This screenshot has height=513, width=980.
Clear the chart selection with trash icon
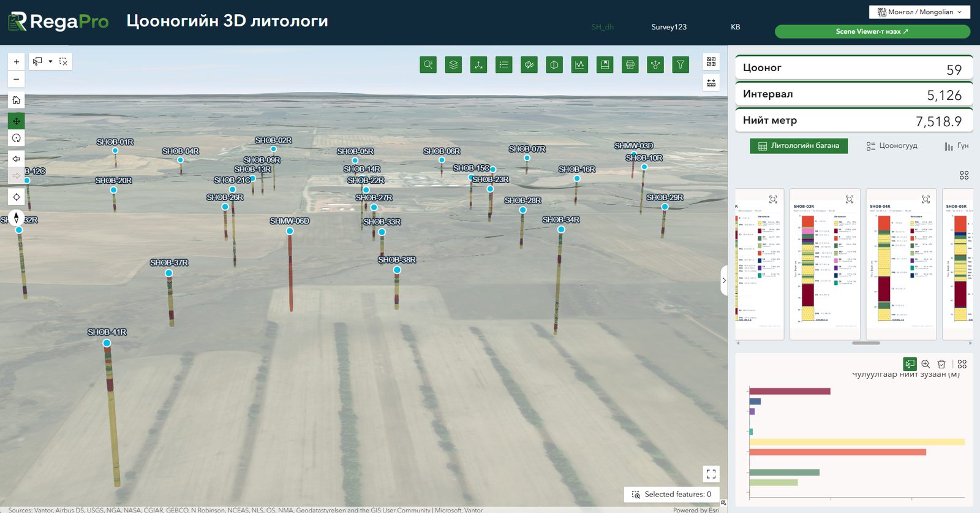click(942, 364)
